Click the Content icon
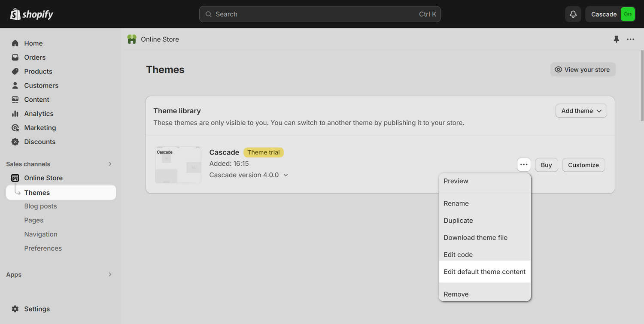The width and height of the screenshot is (644, 324). coord(15,100)
